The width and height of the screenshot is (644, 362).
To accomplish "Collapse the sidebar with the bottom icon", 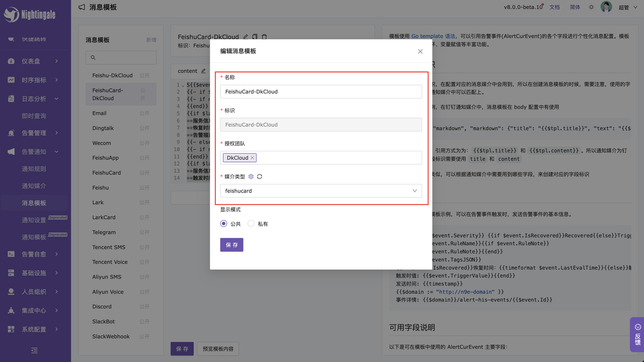I will (34, 350).
